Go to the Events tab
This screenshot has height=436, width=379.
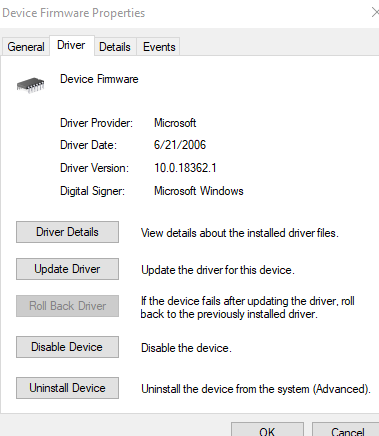[x=159, y=47]
